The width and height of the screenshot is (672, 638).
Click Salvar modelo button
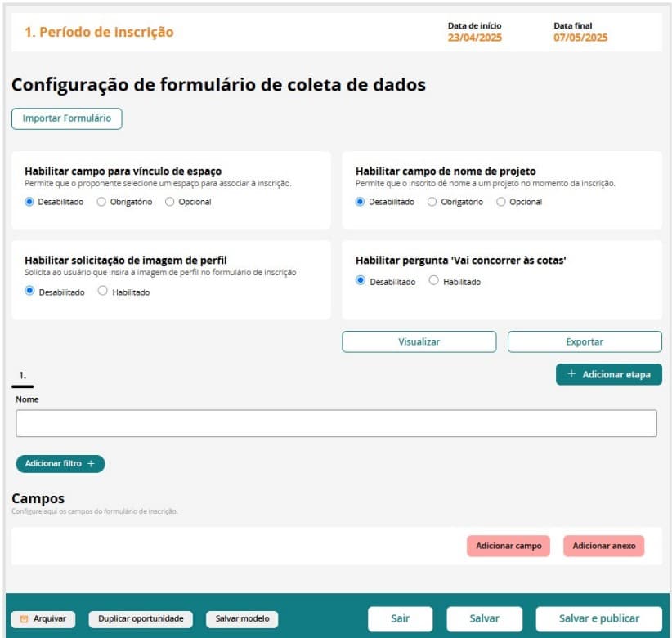tap(241, 619)
